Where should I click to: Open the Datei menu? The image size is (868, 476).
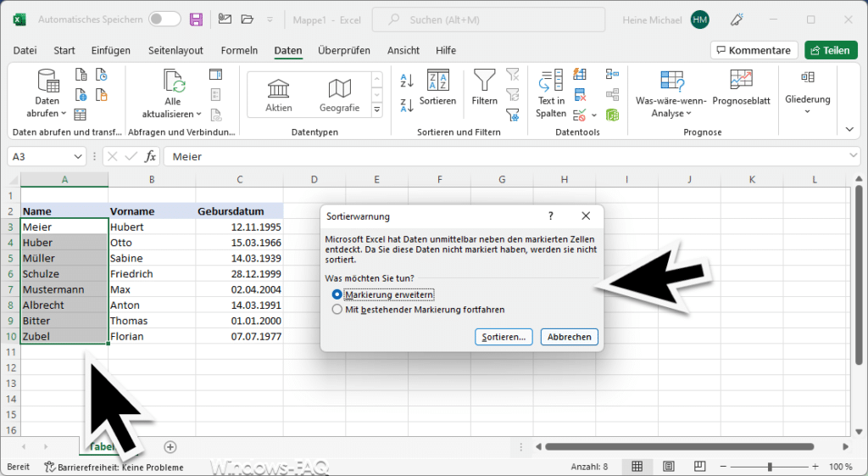point(25,50)
